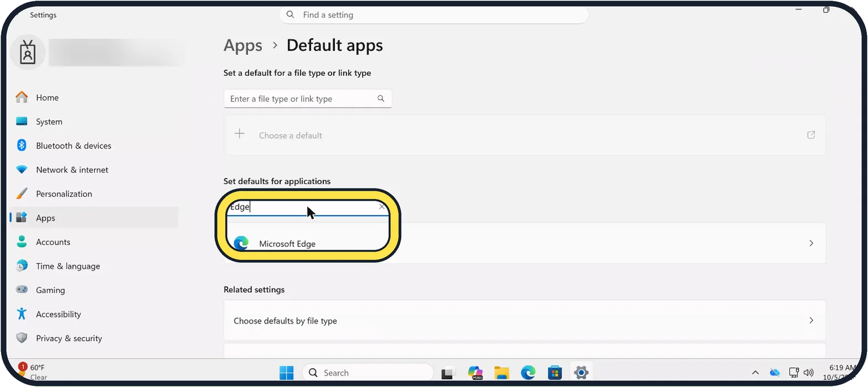Open File Explorer from taskbar

(x=502, y=373)
